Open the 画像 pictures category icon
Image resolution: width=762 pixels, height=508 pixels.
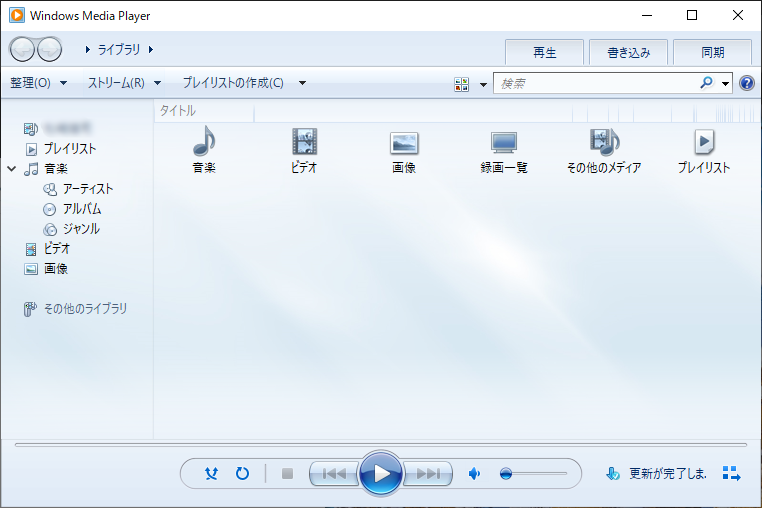click(x=404, y=143)
